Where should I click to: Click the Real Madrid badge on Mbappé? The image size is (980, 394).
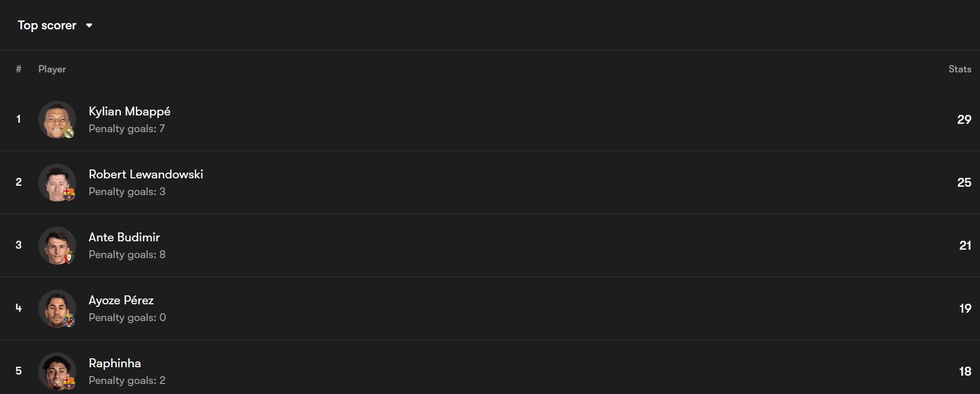point(69,133)
